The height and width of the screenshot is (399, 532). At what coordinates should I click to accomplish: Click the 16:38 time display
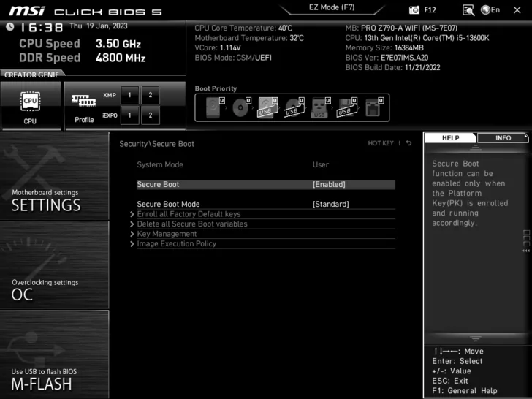pyautogui.click(x=42, y=28)
